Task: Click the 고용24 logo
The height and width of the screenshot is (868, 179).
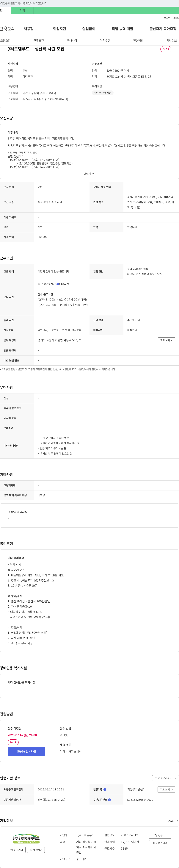Action: (x=7, y=29)
